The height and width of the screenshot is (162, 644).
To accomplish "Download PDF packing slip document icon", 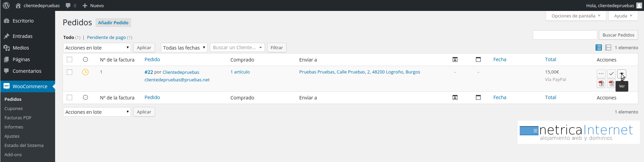I will pyautogui.click(x=611, y=83).
